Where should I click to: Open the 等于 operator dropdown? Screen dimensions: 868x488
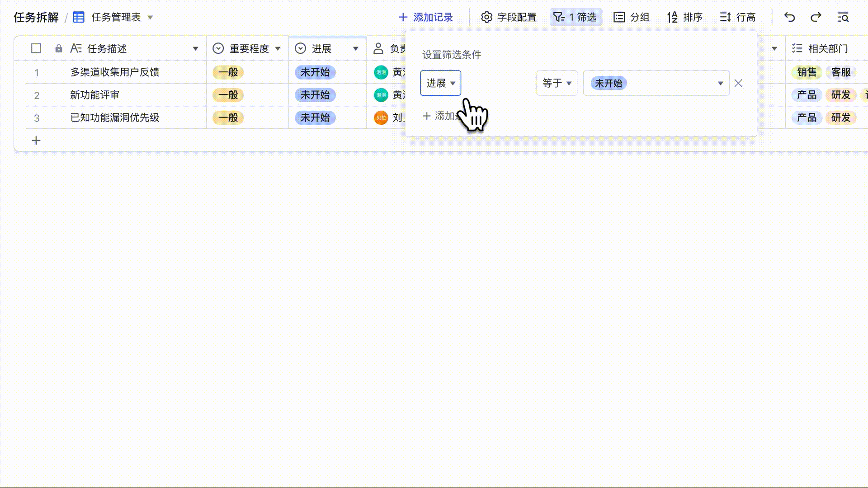point(557,83)
